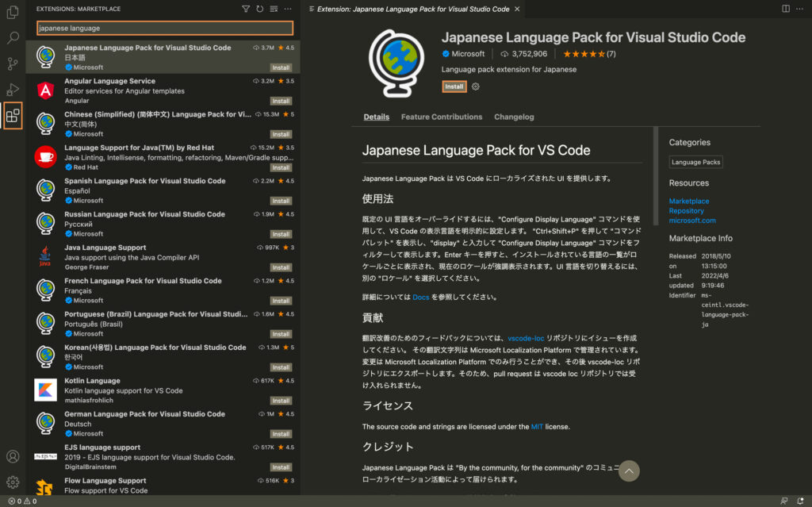Open the Docs link

tap(420, 297)
